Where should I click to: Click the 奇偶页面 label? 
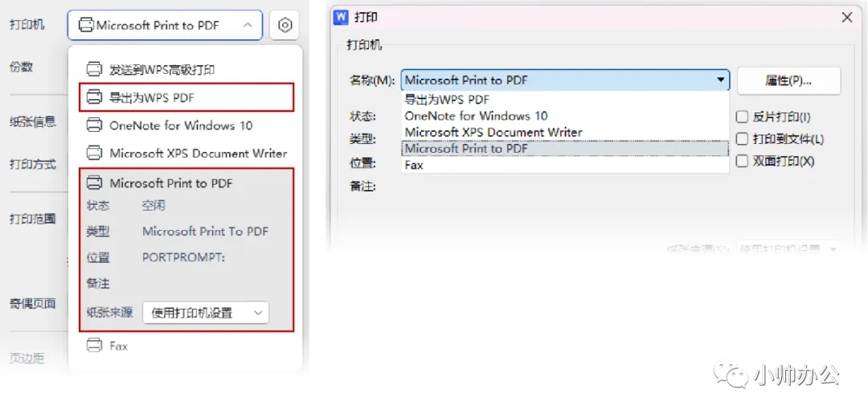[33, 303]
